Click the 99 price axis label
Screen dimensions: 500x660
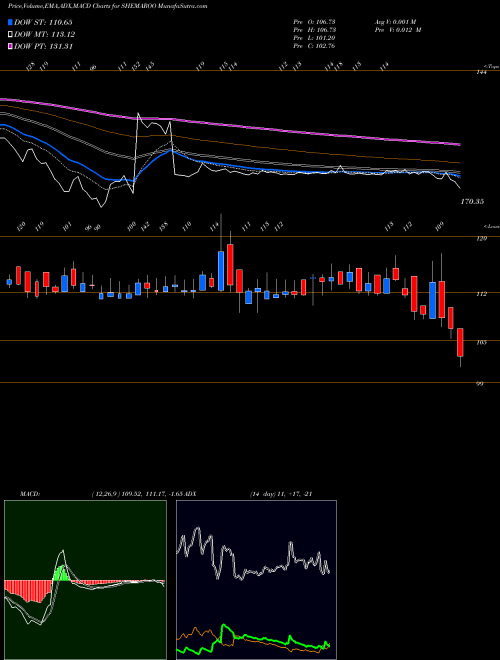pyautogui.click(x=480, y=383)
